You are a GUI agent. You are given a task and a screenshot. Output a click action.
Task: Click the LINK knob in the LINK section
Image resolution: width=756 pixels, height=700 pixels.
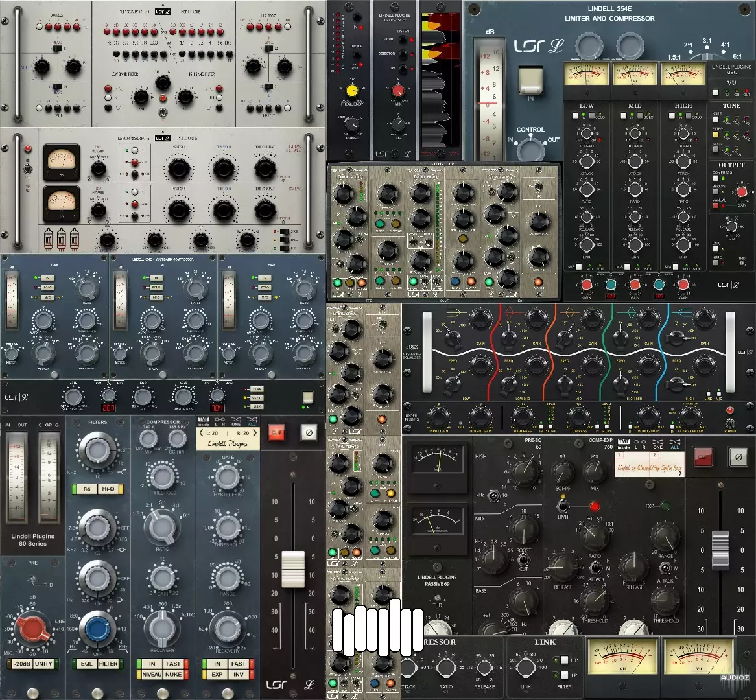click(526, 667)
